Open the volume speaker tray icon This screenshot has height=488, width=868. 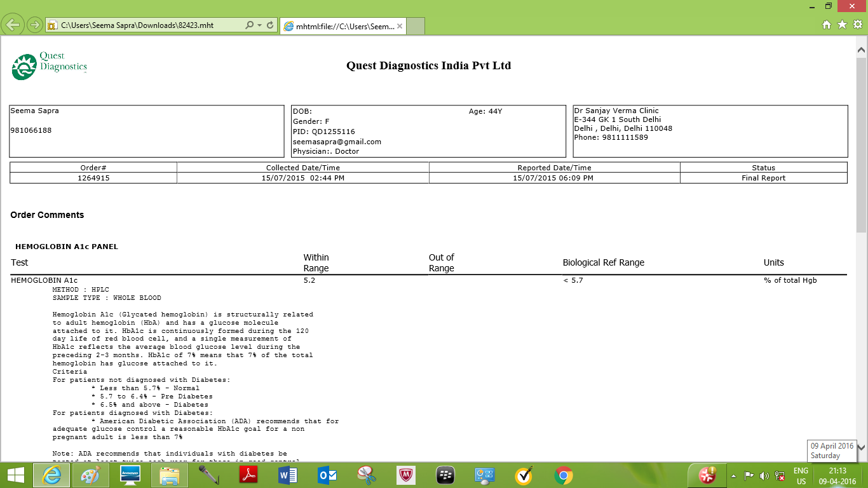pyautogui.click(x=764, y=475)
